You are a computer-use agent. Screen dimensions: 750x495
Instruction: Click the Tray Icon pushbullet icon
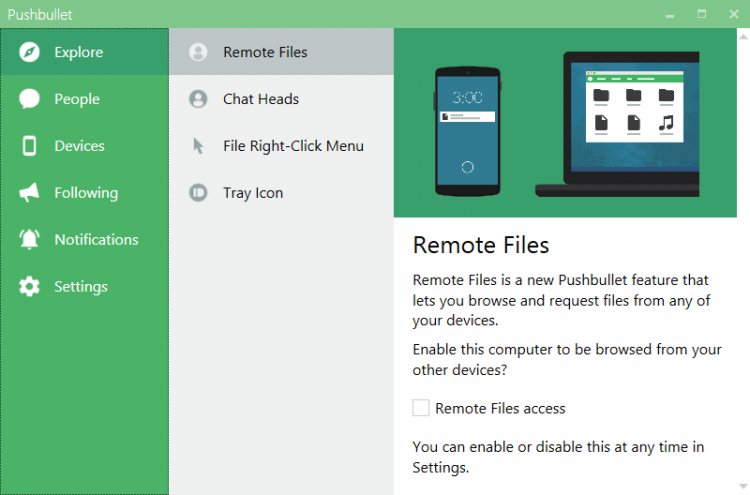click(x=198, y=193)
